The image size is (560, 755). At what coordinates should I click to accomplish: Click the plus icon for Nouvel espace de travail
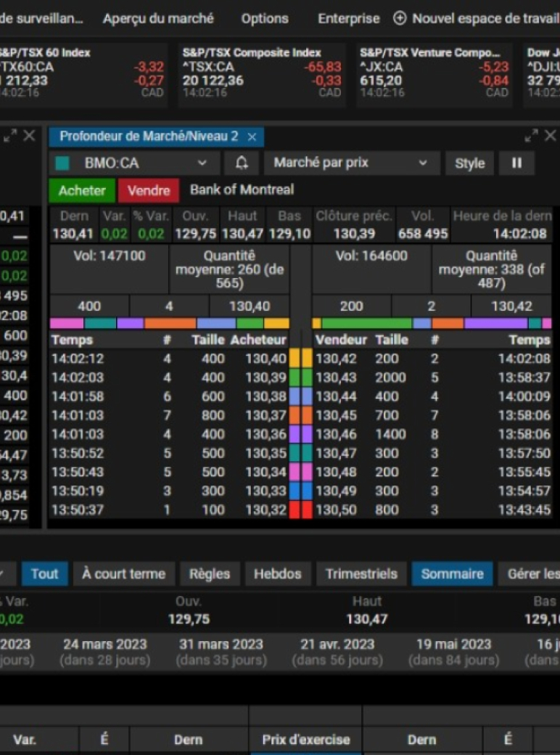coord(400,19)
